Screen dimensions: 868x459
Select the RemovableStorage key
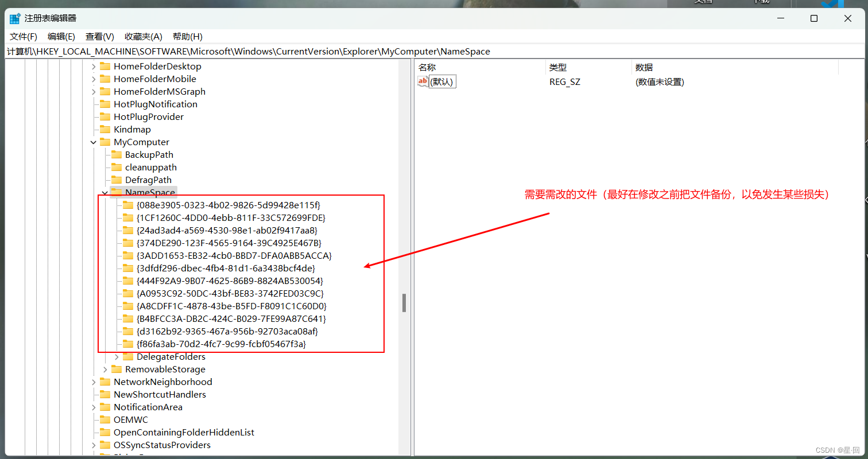165,369
